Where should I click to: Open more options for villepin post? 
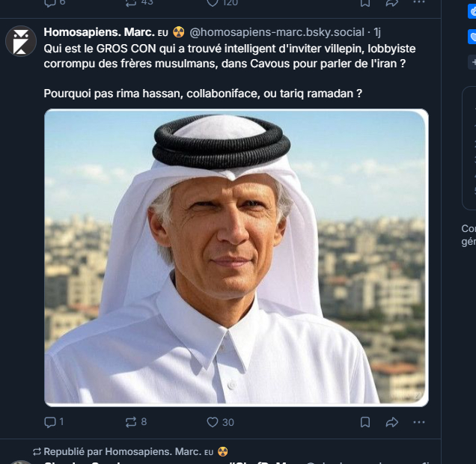(x=419, y=422)
